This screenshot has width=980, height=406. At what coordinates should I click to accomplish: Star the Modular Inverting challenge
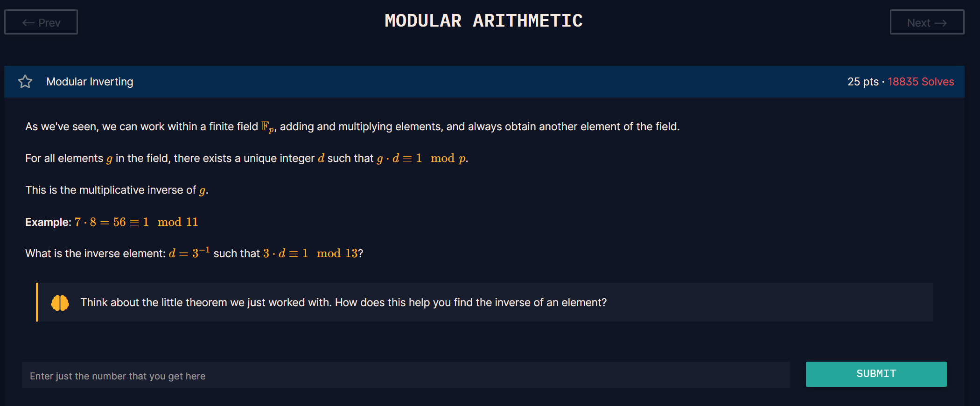[25, 82]
